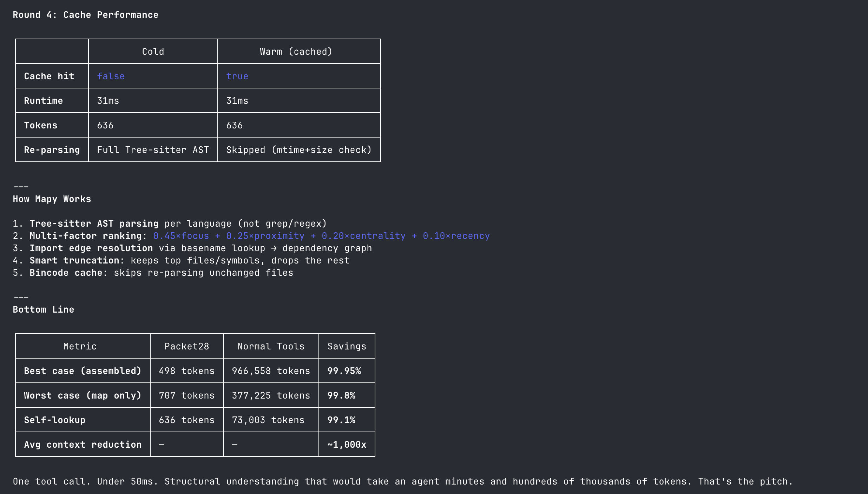Click the 'Normal Tools' column header
The image size is (868, 494).
pos(270,346)
